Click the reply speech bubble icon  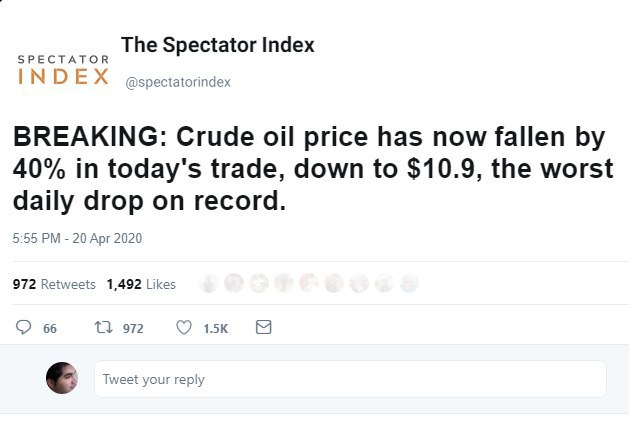pos(26,328)
